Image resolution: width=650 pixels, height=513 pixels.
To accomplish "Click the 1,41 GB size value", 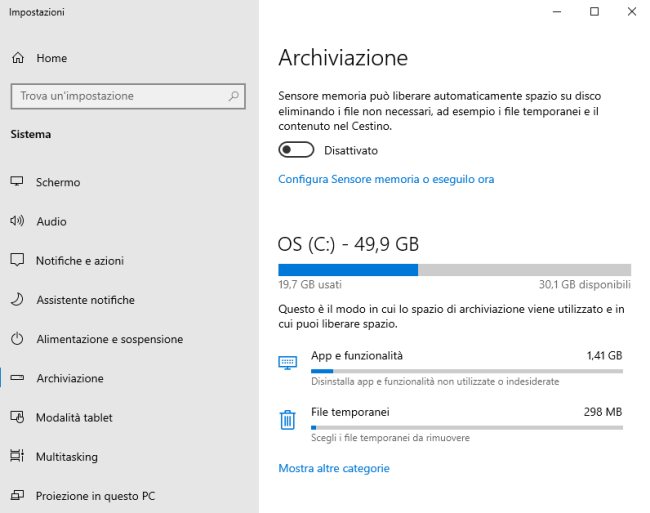I will [604, 356].
